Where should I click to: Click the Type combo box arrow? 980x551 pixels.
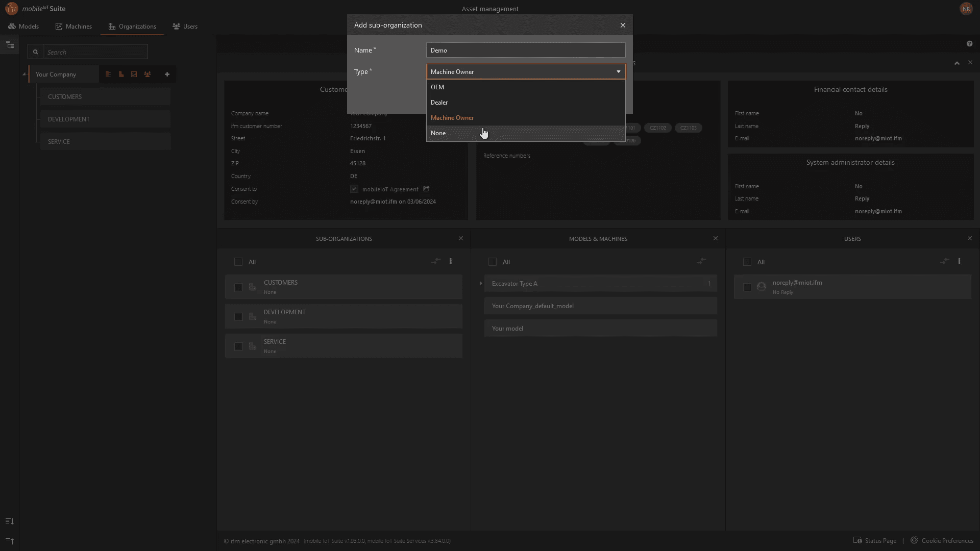pyautogui.click(x=618, y=72)
